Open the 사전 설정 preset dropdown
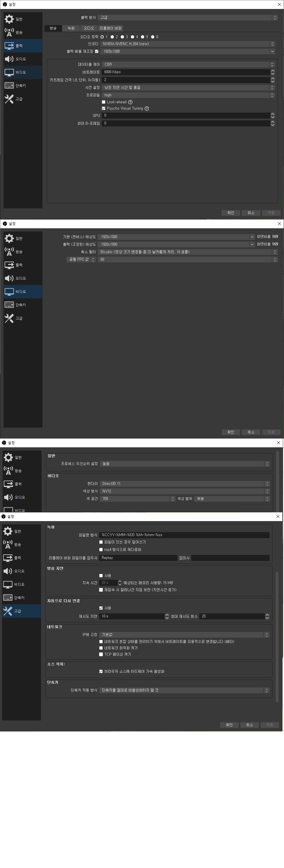Screen dimensions: 284x868 [x=188, y=88]
